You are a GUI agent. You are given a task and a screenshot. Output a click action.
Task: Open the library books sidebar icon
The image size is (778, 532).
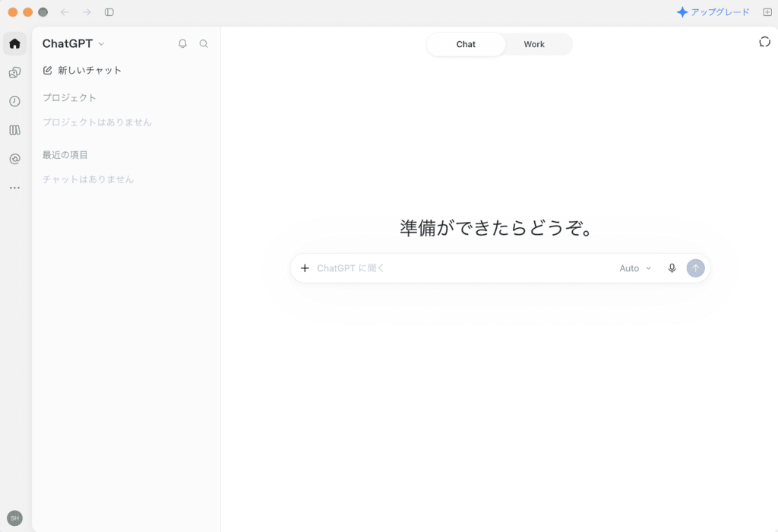pyautogui.click(x=15, y=130)
